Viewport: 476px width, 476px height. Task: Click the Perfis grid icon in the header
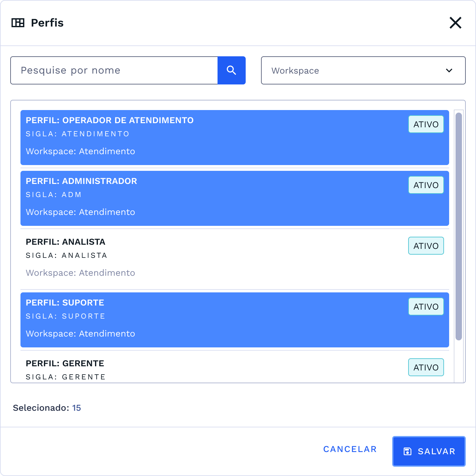18,23
